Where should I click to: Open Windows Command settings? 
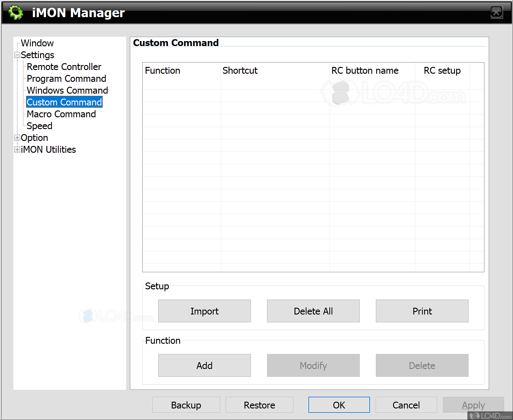click(67, 90)
